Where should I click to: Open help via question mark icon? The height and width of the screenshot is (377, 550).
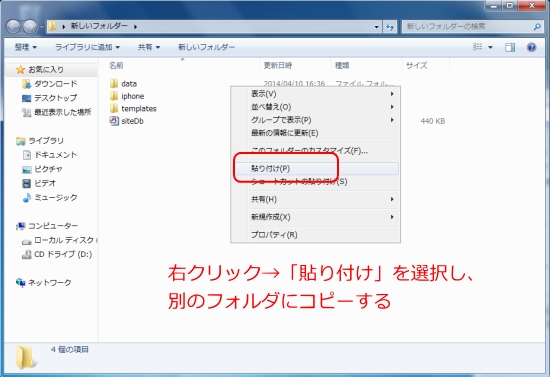pyautogui.click(x=531, y=47)
